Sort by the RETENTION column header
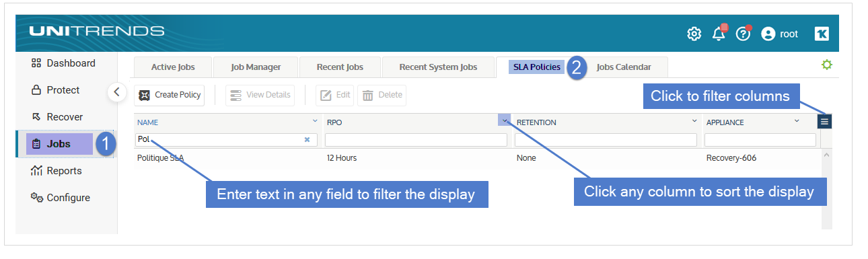868x259 pixels. coord(536,122)
